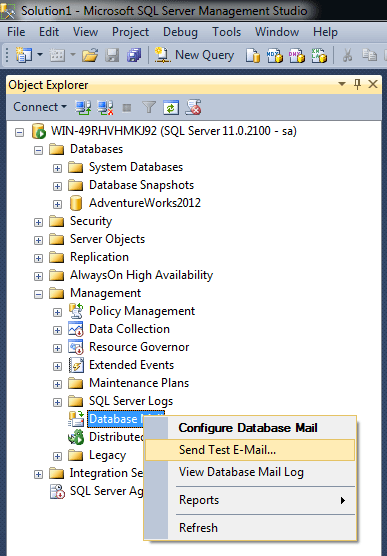Open the Debug menu
Screen dimensions: 387x556
click(x=180, y=32)
